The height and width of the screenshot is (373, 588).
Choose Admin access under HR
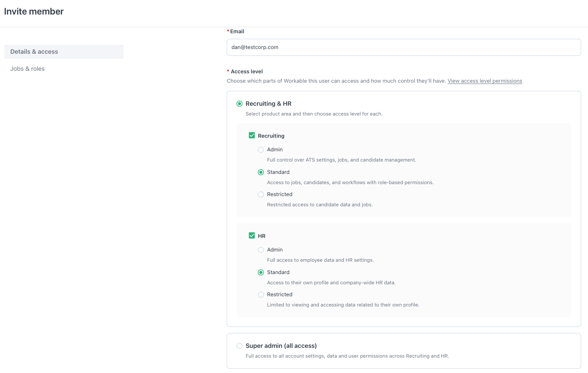261,250
